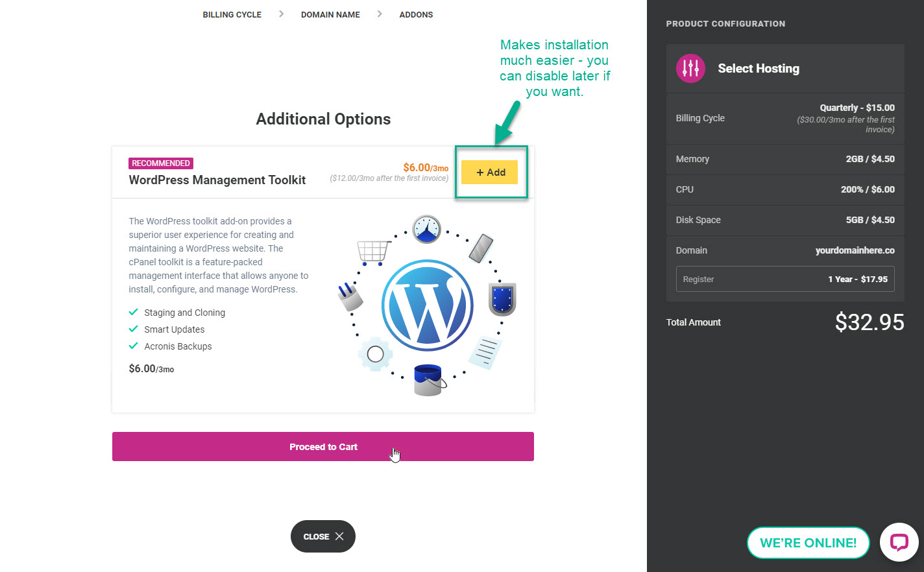Click the WE'RE ONLINE! chat banner
Image resolution: width=924 pixels, height=572 pixels.
(x=808, y=543)
